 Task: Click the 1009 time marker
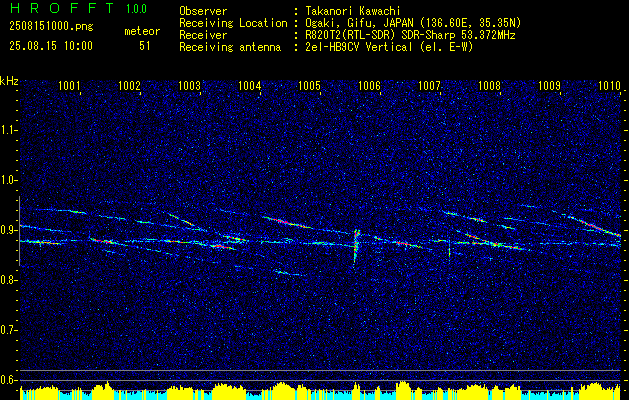pos(550,85)
